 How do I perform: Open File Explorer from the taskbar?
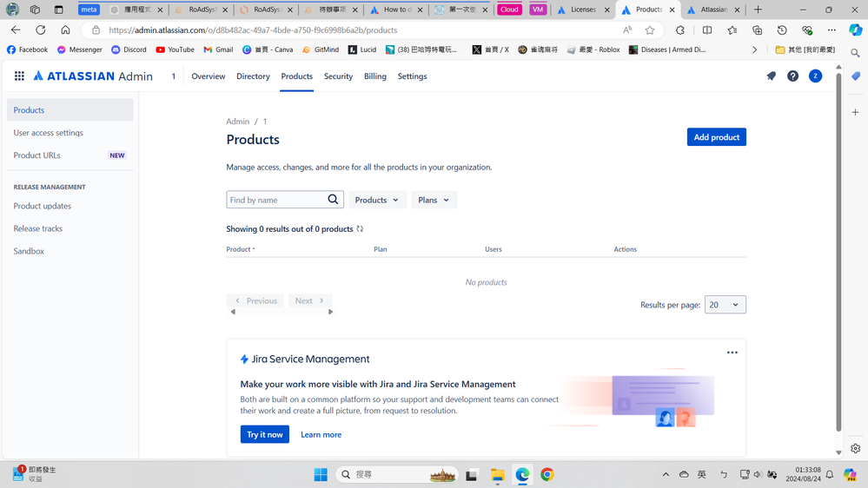click(497, 475)
